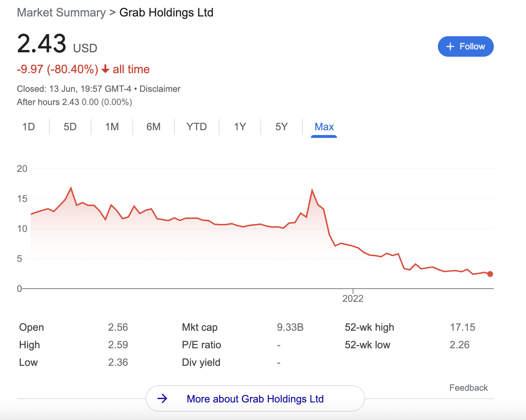The width and height of the screenshot is (526, 420).
Task: Click the 2.43 USD price
Action: (57, 44)
